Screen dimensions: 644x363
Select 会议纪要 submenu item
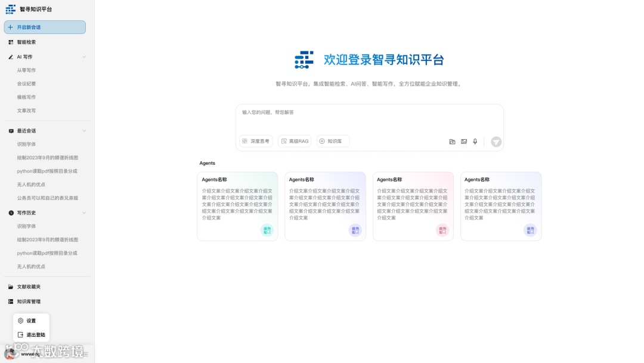(x=26, y=84)
